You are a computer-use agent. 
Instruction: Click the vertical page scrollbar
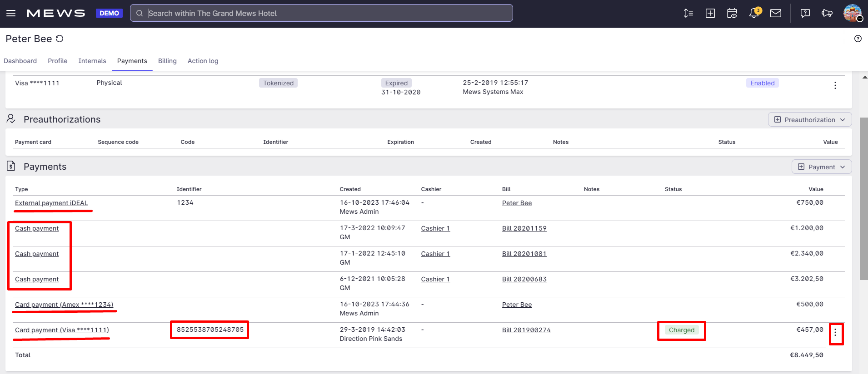pyautogui.click(x=864, y=199)
